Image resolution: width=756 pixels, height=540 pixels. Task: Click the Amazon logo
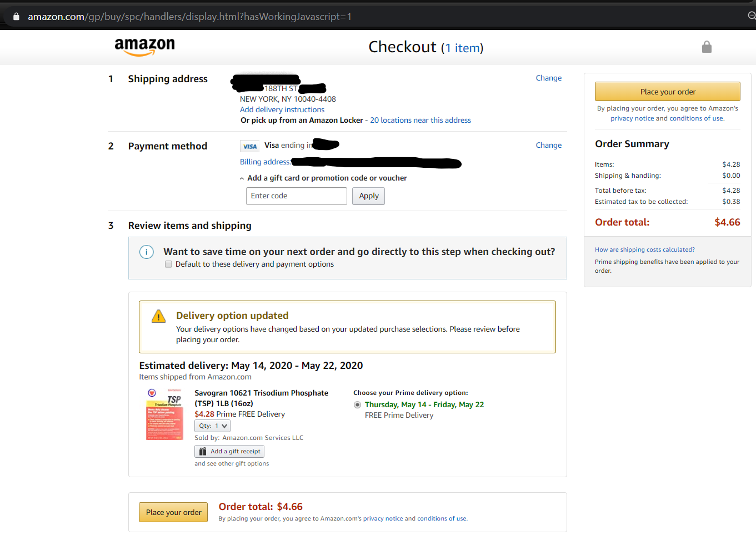click(144, 47)
